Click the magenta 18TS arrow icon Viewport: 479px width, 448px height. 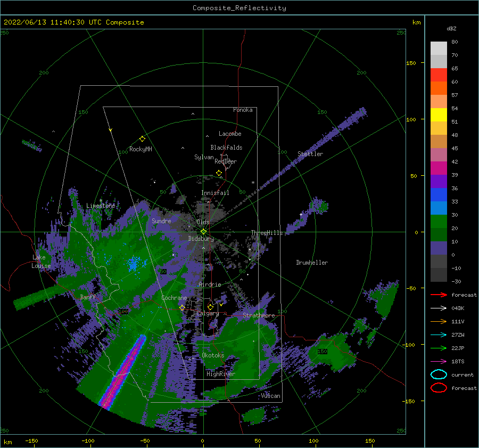click(x=439, y=362)
